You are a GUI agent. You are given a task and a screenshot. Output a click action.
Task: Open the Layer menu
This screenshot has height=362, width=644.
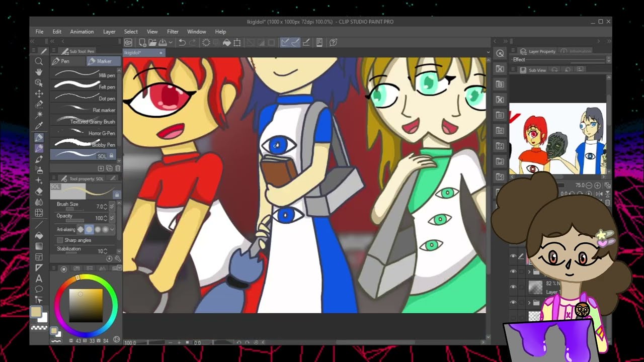point(109,32)
